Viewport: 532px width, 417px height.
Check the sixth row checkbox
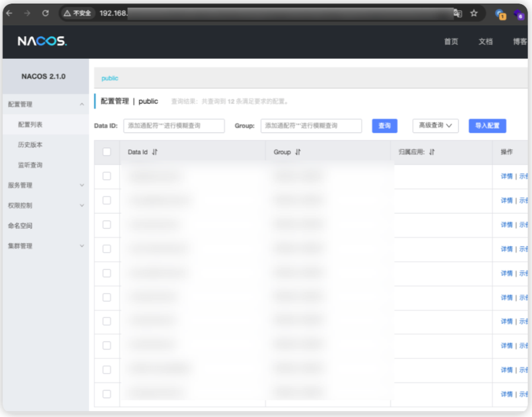coord(107,297)
